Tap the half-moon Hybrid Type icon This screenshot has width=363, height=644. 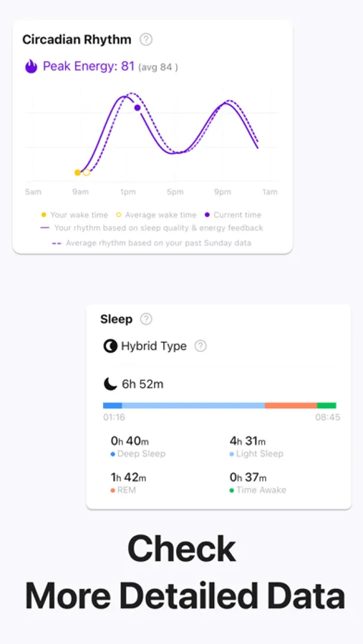(x=110, y=346)
